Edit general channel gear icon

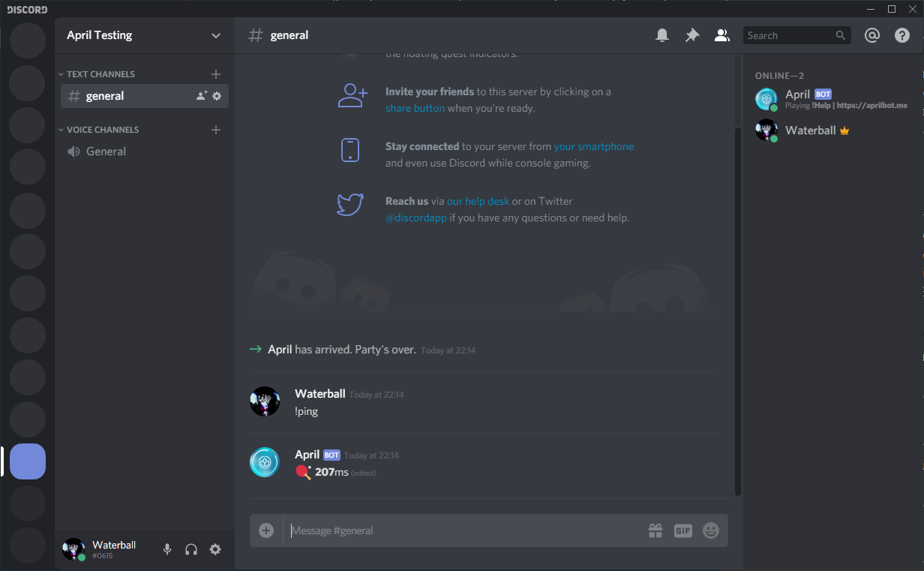[x=217, y=96]
